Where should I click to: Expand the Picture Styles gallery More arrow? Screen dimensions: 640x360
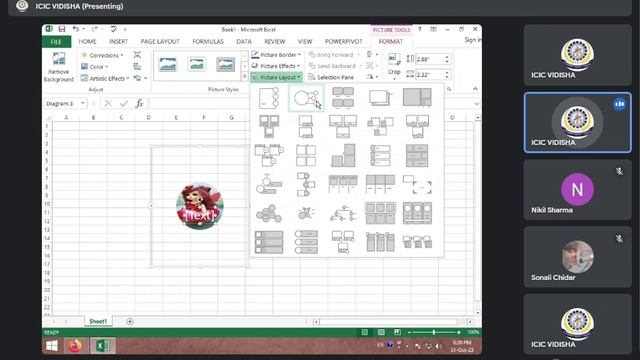coord(244,76)
